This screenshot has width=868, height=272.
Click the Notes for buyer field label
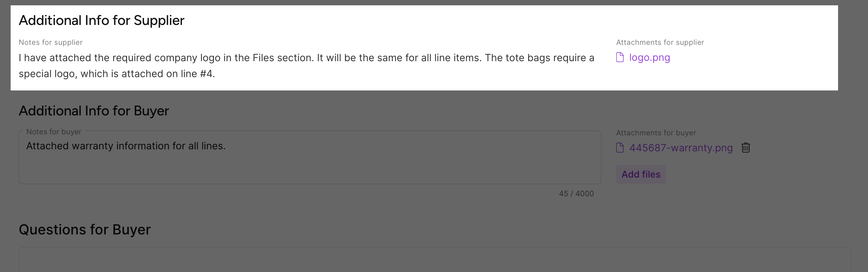pyautogui.click(x=54, y=132)
